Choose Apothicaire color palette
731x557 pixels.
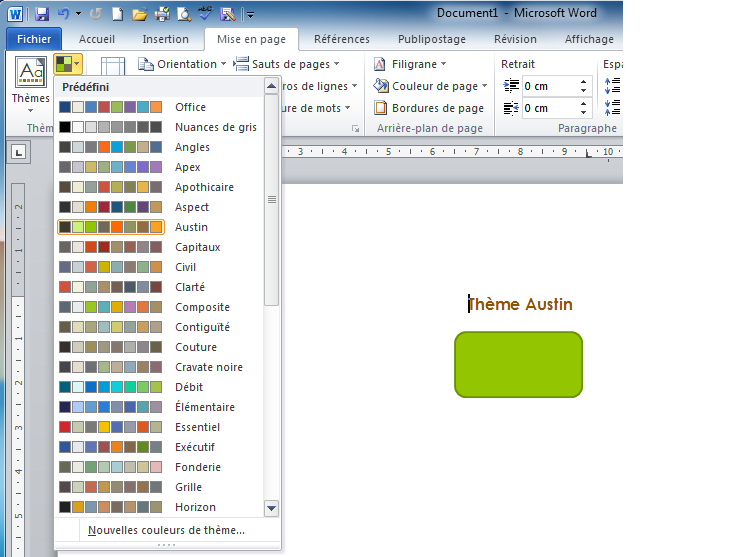pyautogui.click(x=159, y=187)
